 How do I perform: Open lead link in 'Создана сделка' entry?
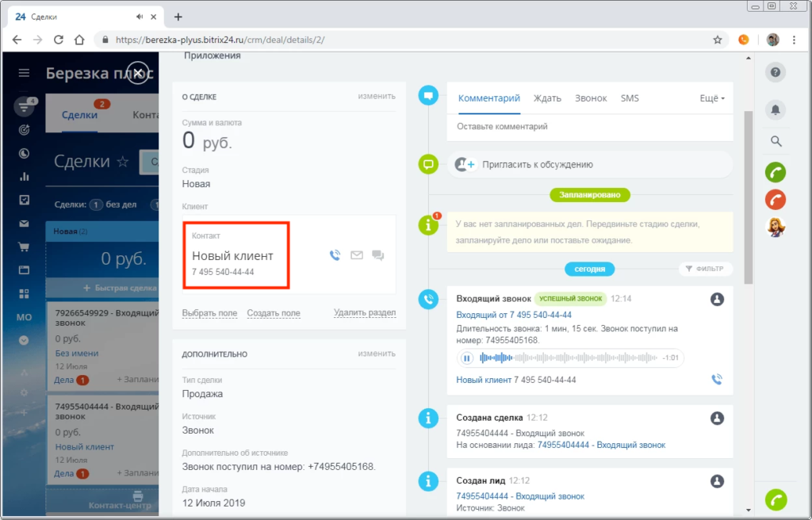pos(601,445)
